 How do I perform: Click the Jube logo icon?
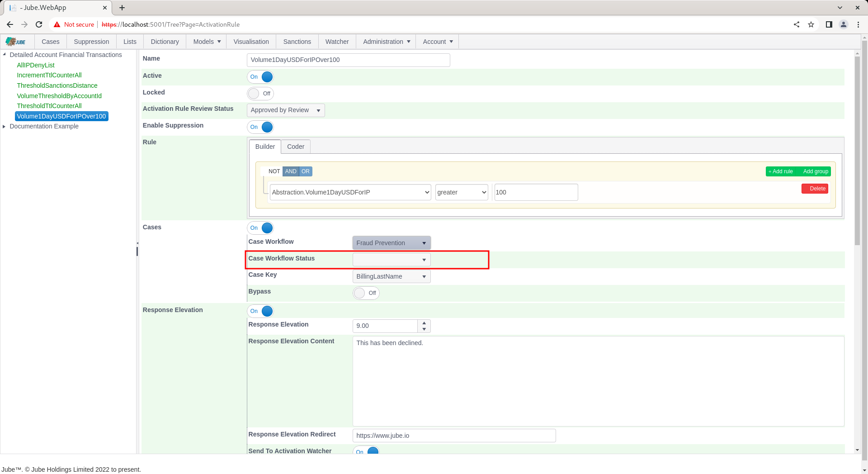(x=16, y=42)
